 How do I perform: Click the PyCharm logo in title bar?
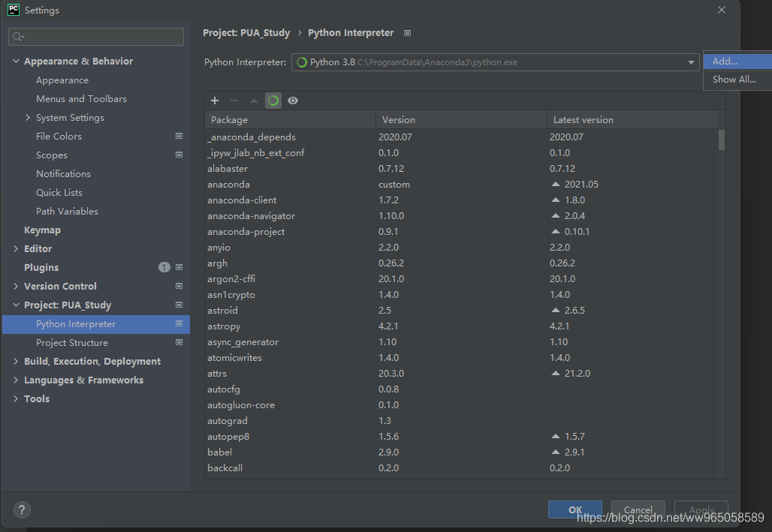pyautogui.click(x=14, y=10)
